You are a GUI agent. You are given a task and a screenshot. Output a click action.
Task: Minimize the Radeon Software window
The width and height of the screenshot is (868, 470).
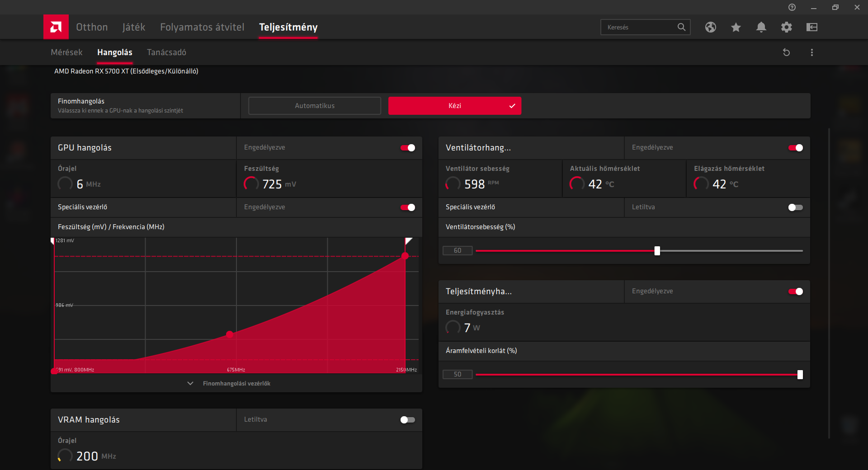coord(814,7)
